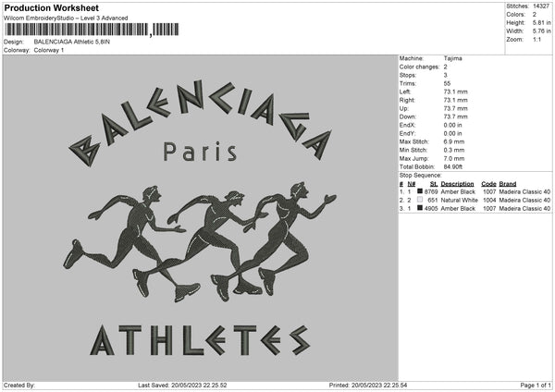Screen dimensions: 555x392
Task: Click the Natural White swatch in stop row 2
Action: [420, 200]
